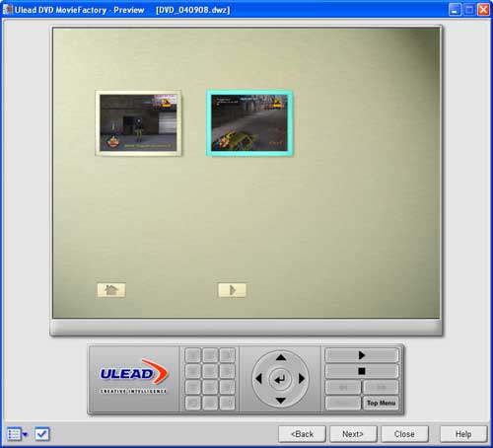Viewport: 493px width, 448px height.
Task: Select the first video thumbnail with cream frame
Action: [138, 123]
